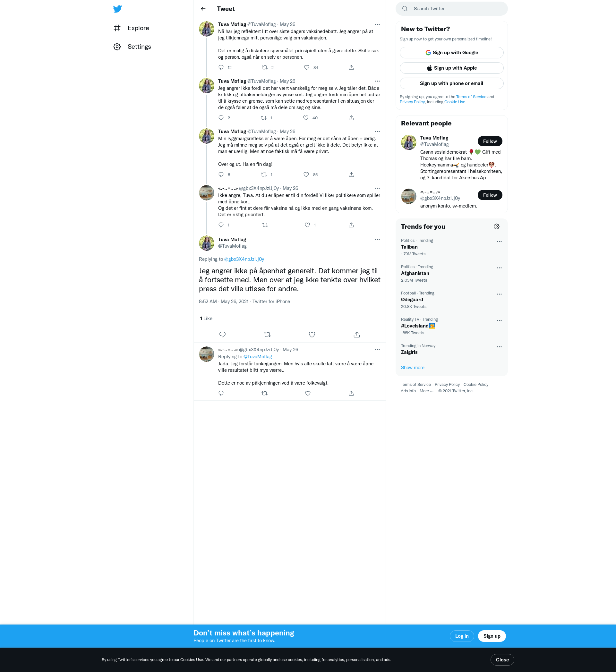
Task: Open the Cookie Use link
Action: [x=455, y=102]
